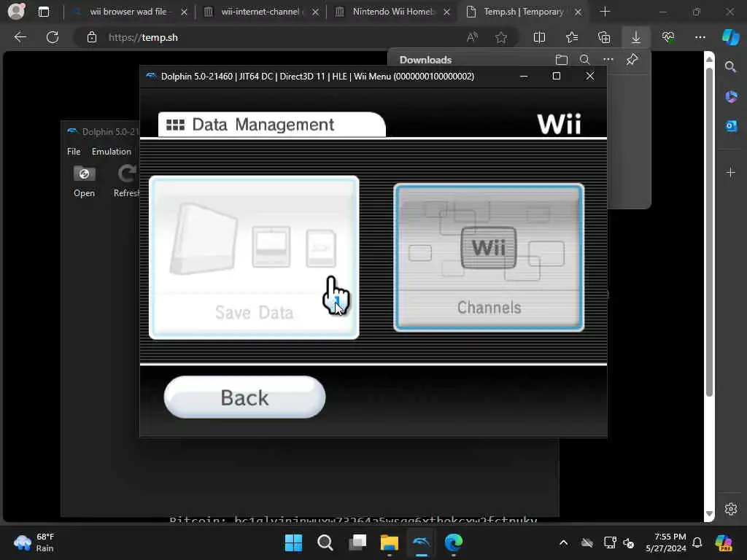Open the taskbar clock and calendar

pyautogui.click(x=665, y=542)
